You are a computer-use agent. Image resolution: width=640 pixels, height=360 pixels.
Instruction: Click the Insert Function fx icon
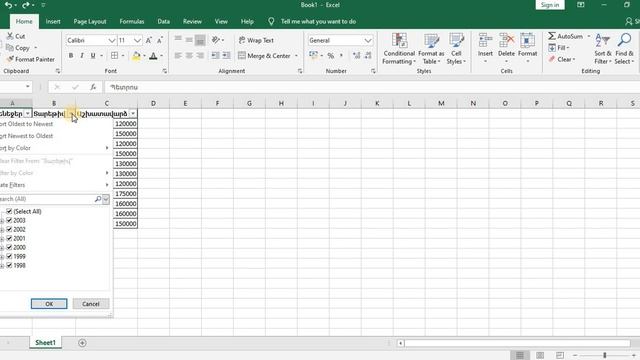pos(93,87)
